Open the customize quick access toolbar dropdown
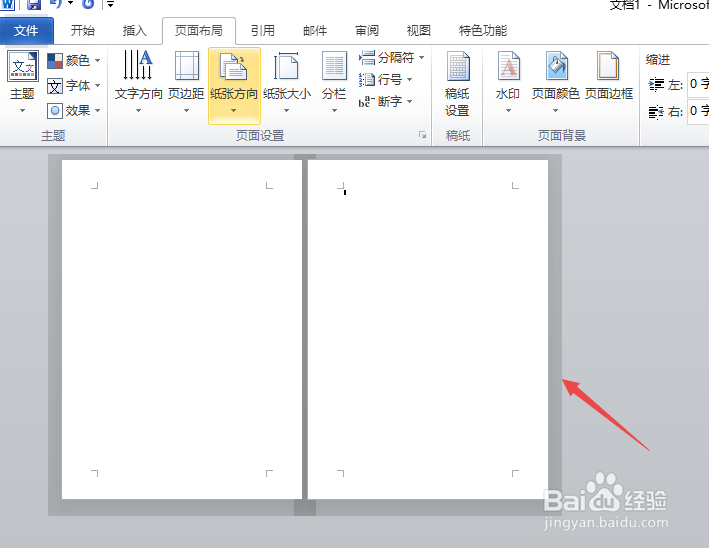Screen dimensions: 709x548 click(x=110, y=5)
